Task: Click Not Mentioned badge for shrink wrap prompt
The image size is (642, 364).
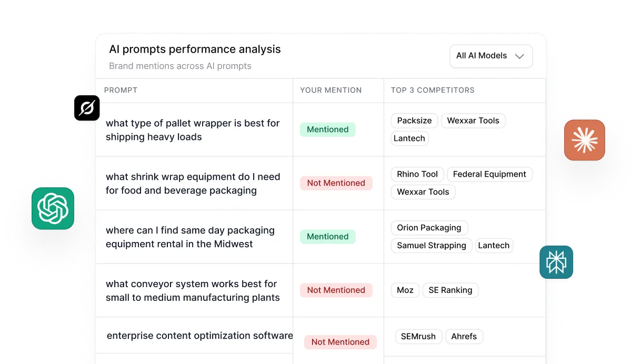Action: click(x=336, y=183)
